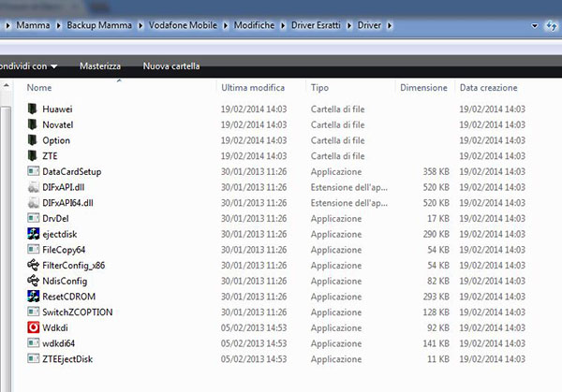Image resolution: width=562 pixels, height=392 pixels.
Task: Click the red Wdkdi Vodafone icon
Action: coord(33,327)
